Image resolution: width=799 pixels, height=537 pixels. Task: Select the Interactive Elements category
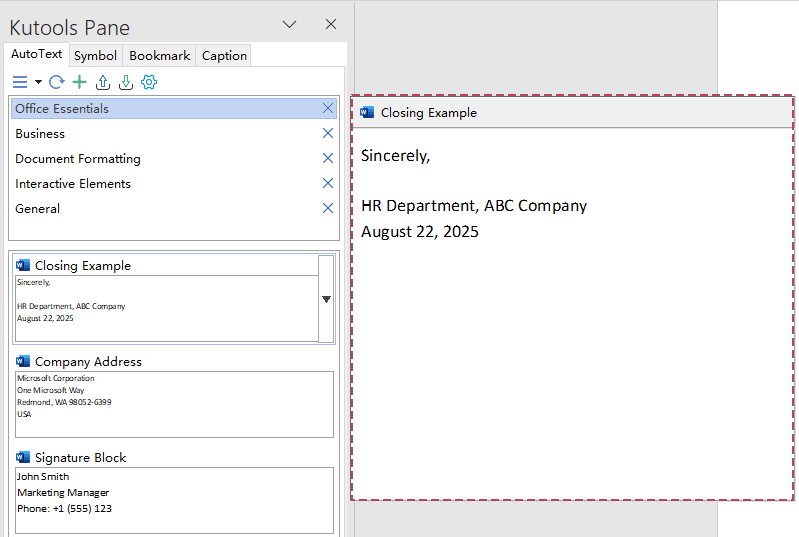click(73, 183)
